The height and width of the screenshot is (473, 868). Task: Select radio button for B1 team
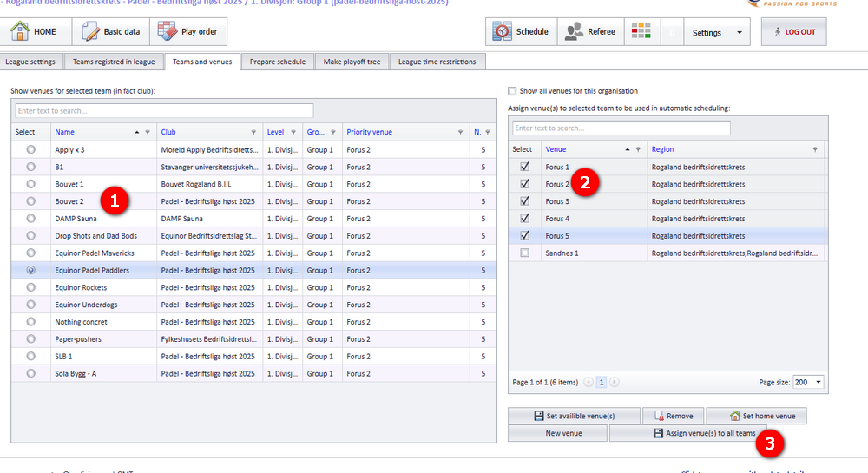coord(31,167)
